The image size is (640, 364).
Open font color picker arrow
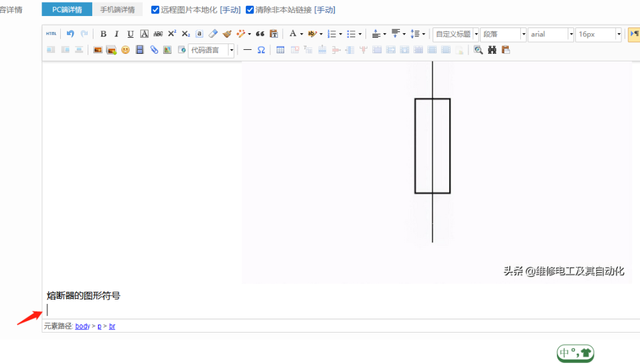click(x=301, y=34)
